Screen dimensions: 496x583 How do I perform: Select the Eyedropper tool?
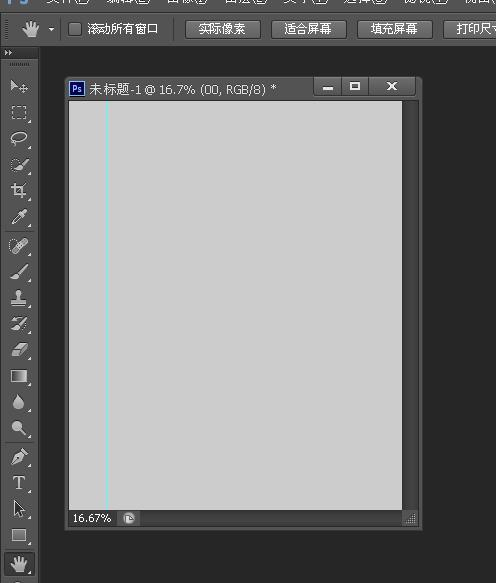[19, 217]
